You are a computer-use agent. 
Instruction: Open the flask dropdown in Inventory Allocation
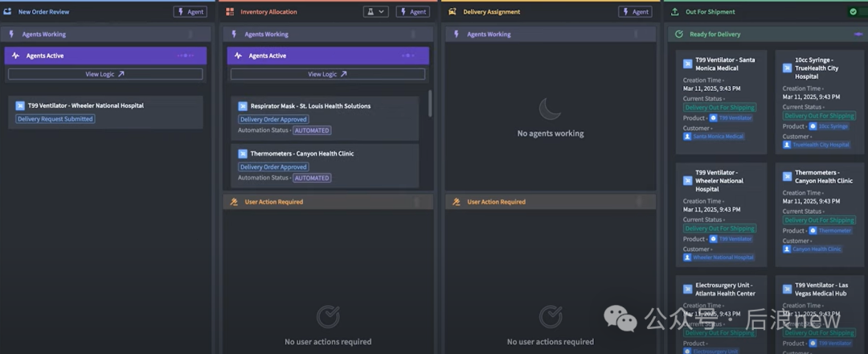375,12
